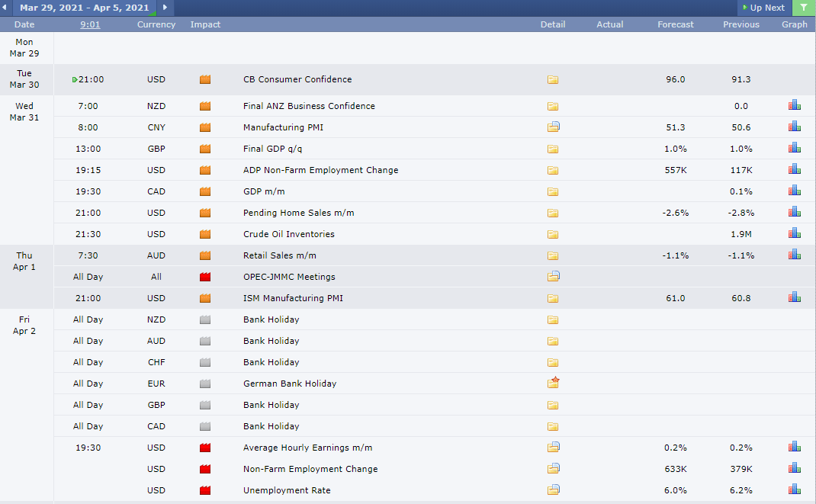The height and width of the screenshot is (504, 816).
Task: Click CNY currency in Manufacturing PMI row
Action: pyautogui.click(x=156, y=127)
